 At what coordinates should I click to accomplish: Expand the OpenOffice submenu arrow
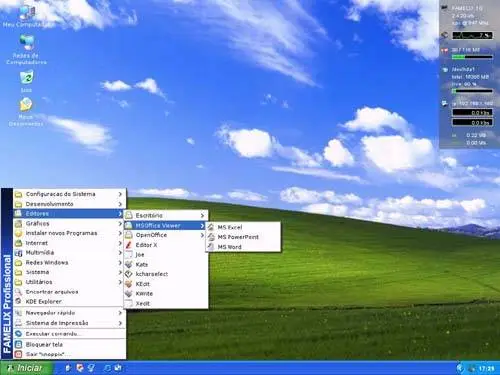202,235
